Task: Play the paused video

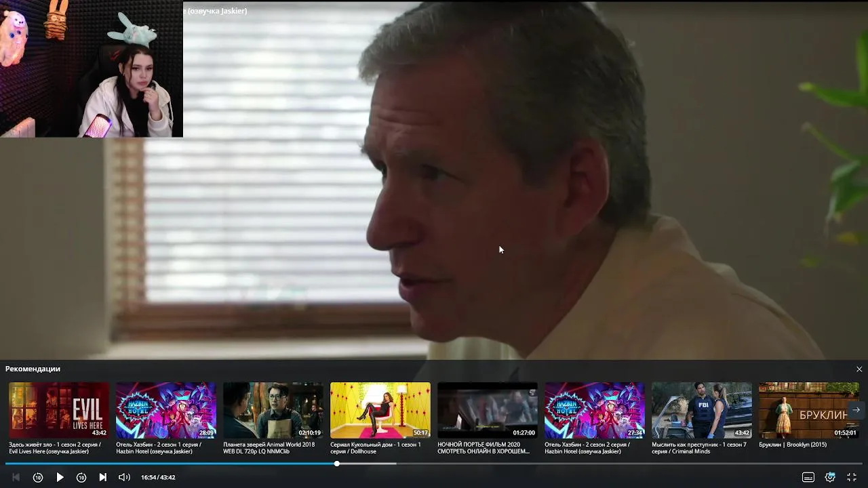Action: pos(60,477)
